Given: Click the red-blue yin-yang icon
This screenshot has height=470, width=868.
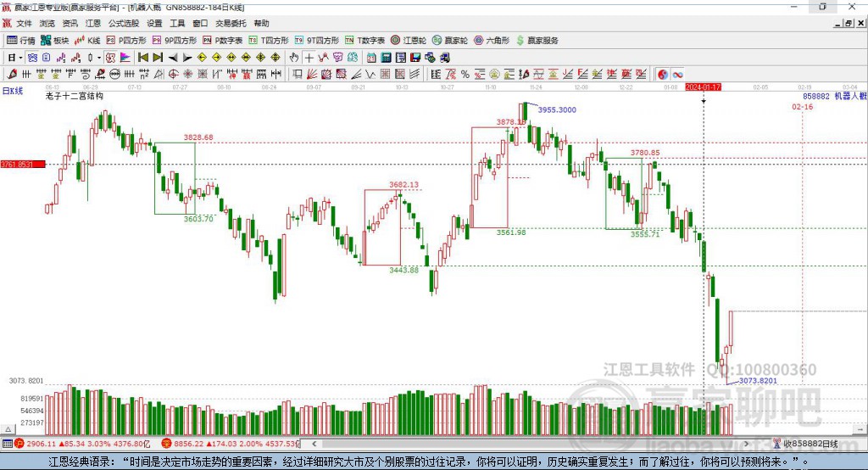Looking at the screenshot, I should point(663,75).
